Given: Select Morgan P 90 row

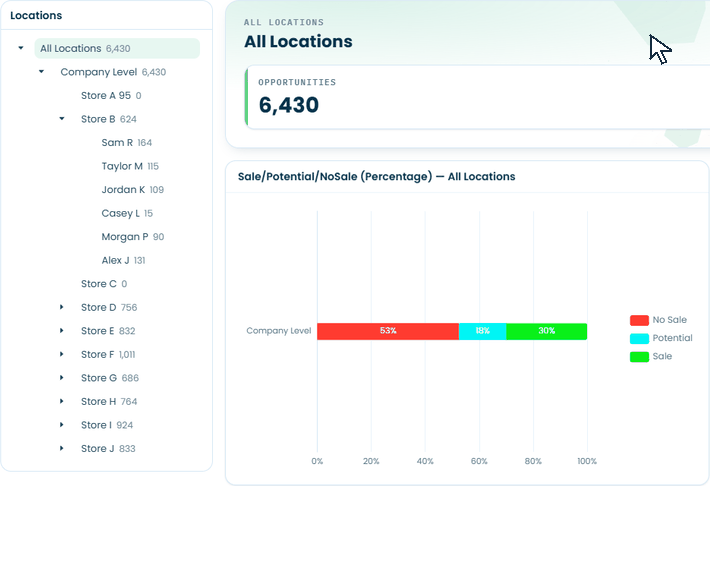Looking at the screenshot, I should coord(133,237).
